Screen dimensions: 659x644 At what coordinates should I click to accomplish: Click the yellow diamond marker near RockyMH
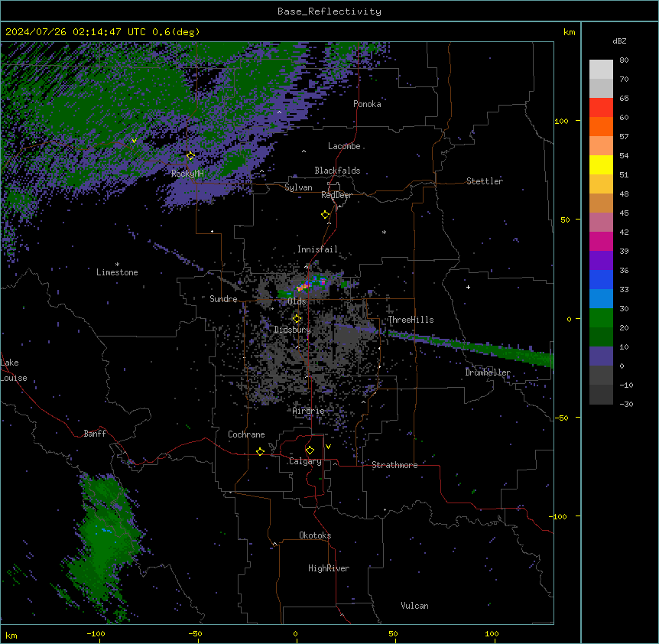pos(190,156)
